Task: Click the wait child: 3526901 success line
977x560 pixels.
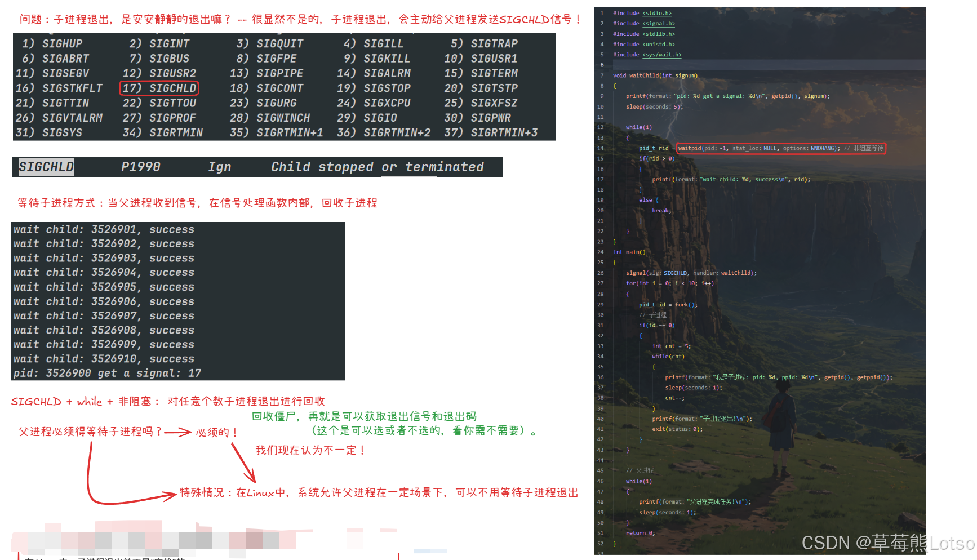Action: tap(104, 229)
